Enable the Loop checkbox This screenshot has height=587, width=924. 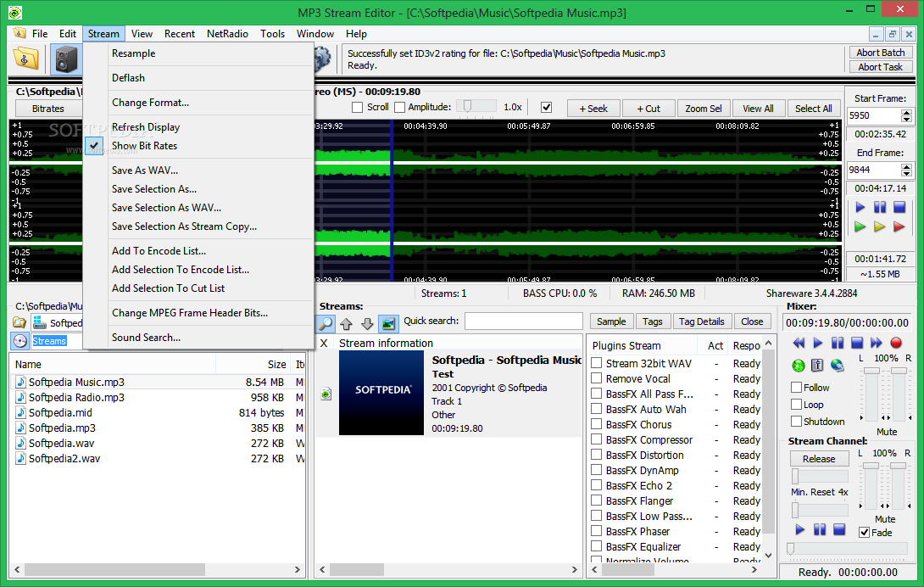796,405
